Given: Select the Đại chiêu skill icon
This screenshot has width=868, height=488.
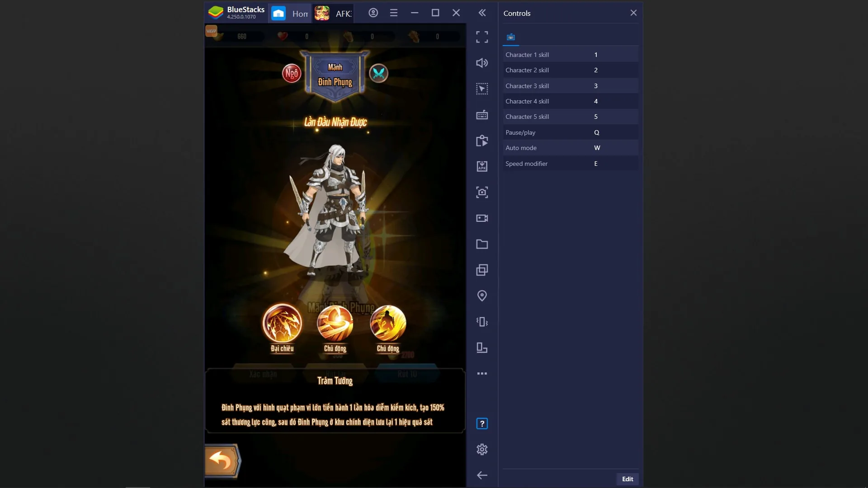Looking at the screenshot, I should [282, 324].
